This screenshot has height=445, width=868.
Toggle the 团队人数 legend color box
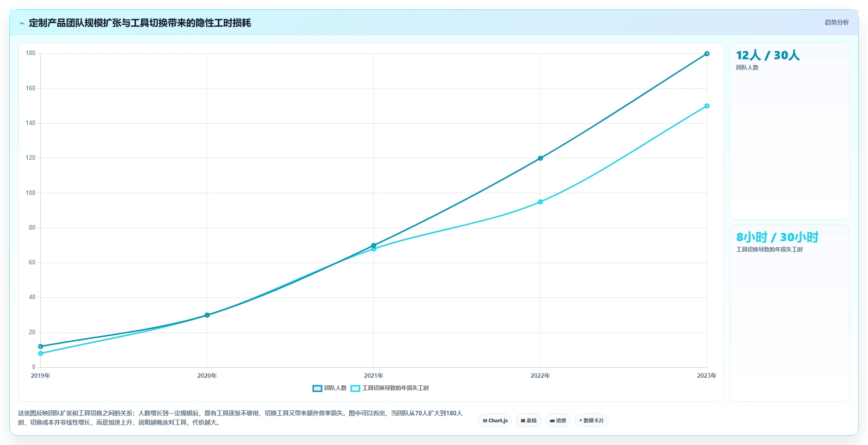coord(317,388)
